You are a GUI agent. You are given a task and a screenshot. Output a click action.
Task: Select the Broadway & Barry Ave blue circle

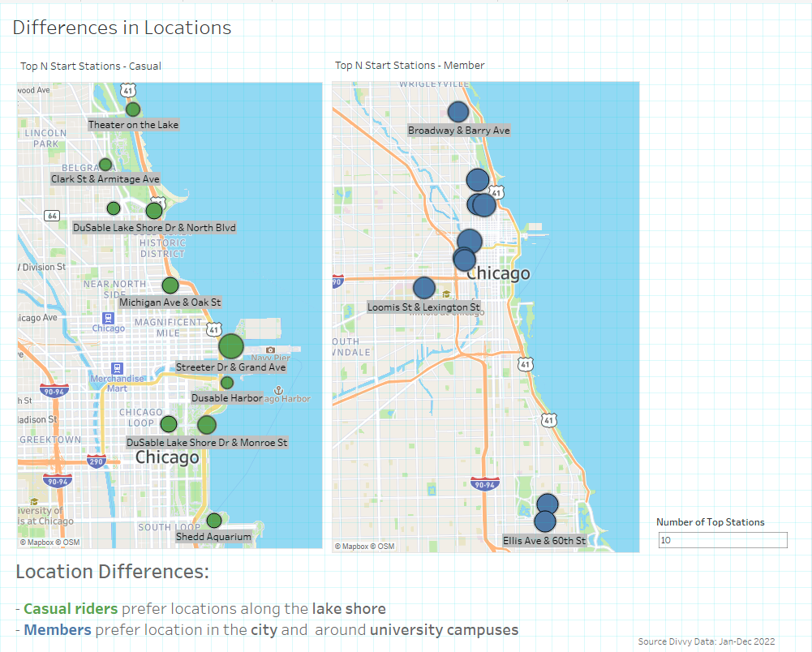click(458, 112)
